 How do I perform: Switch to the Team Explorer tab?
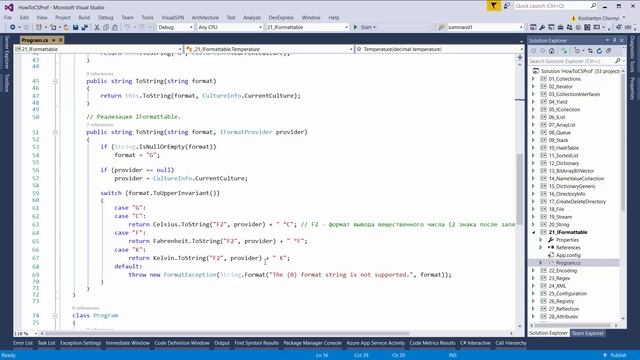tap(587, 333)
